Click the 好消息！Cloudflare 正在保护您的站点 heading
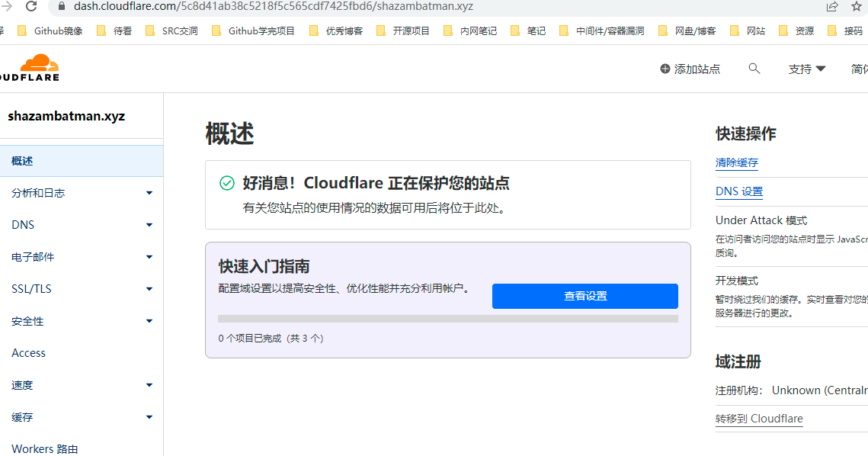This screenshot has width=868, height=456. 376,183
